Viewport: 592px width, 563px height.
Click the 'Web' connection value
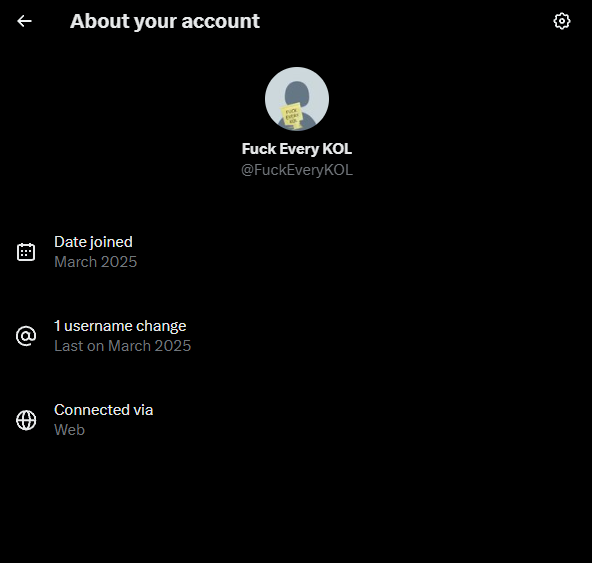point(69,430)
